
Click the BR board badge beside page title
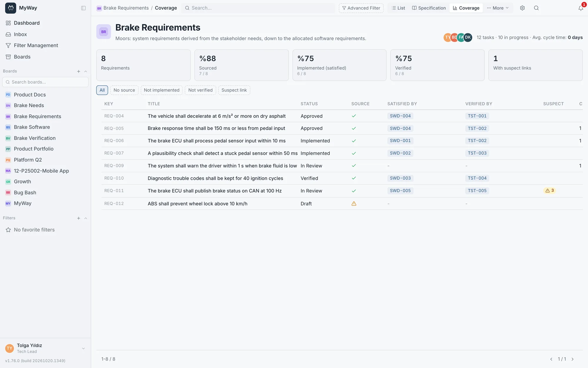click(x=103, y=32)
